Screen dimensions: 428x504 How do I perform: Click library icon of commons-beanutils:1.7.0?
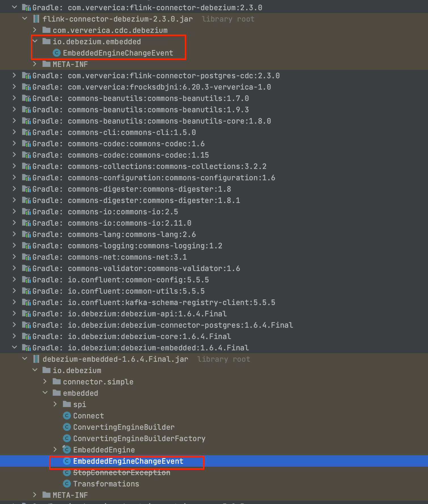click(26, 98)
